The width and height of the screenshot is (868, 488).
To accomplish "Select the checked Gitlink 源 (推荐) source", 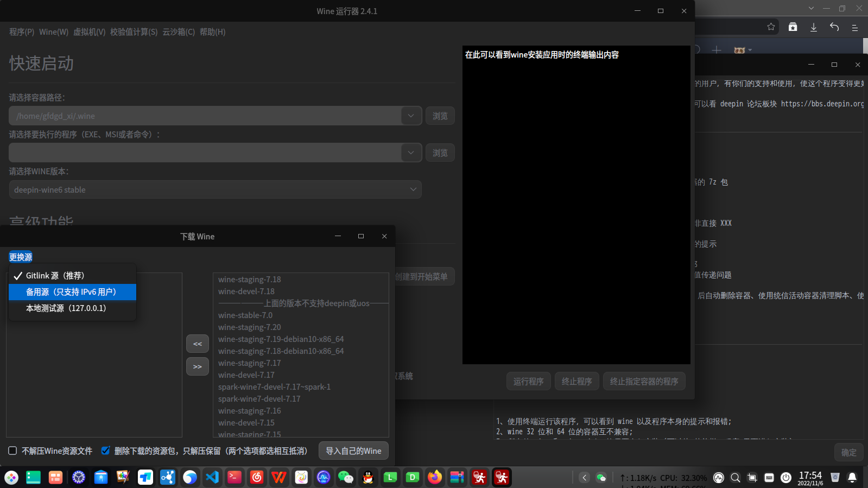I will [x=72, y=276].
